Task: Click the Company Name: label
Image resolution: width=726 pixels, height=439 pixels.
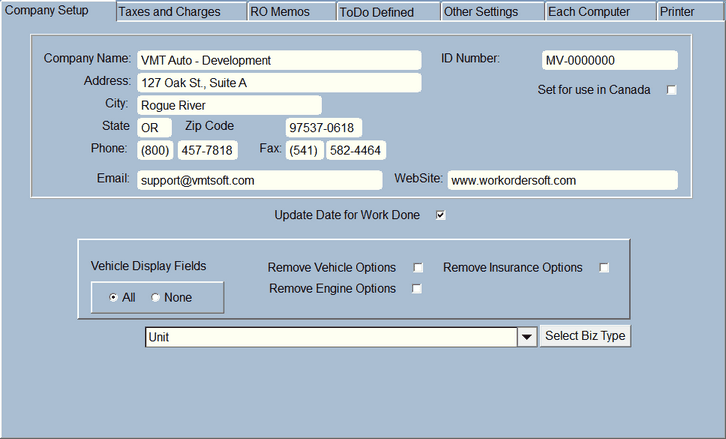Action: tap(88, 58)
